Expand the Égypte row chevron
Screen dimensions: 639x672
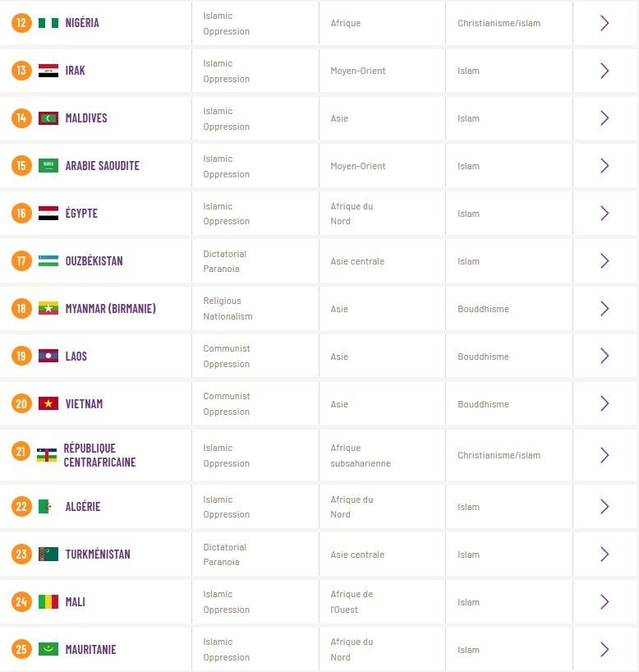[605, 214]
